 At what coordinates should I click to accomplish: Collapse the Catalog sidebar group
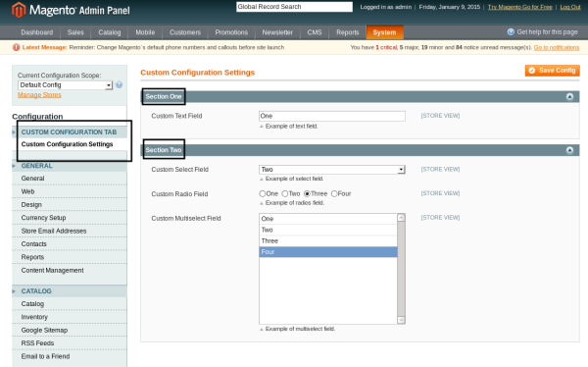(70, 291)
